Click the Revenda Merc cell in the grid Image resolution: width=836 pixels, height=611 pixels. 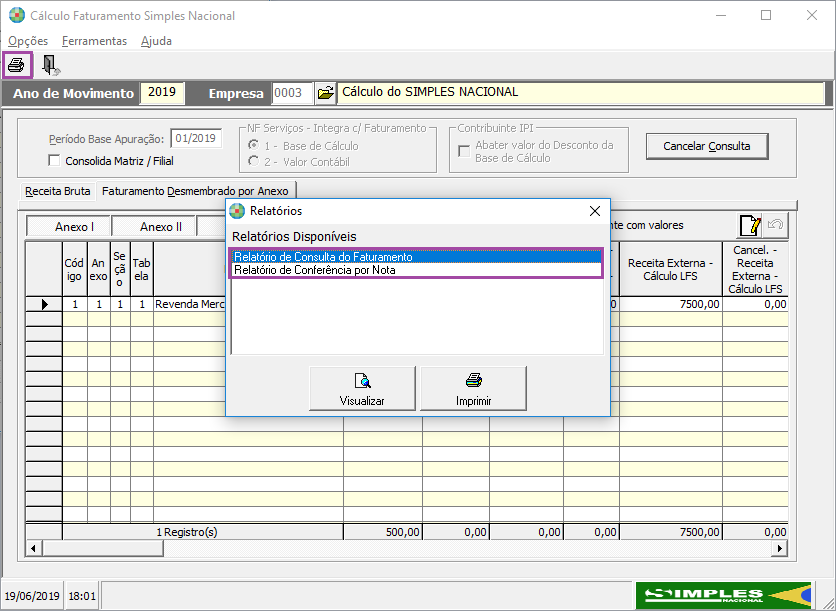click(x=190, y=304)
